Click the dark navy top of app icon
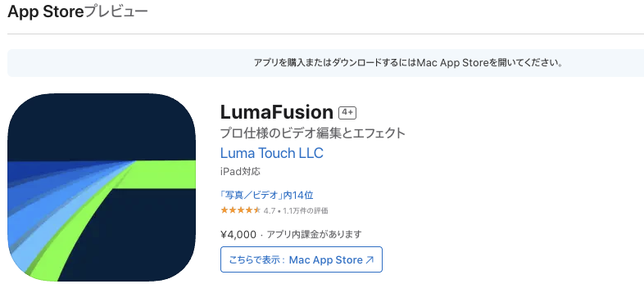This screenshot has width=644, height=302. pyautogui.click(x=102, y=127)
